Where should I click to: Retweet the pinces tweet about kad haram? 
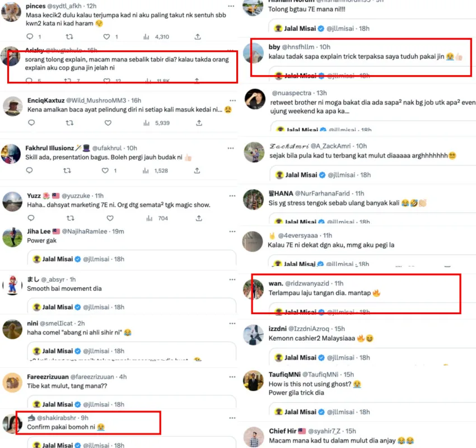point(69,37)
